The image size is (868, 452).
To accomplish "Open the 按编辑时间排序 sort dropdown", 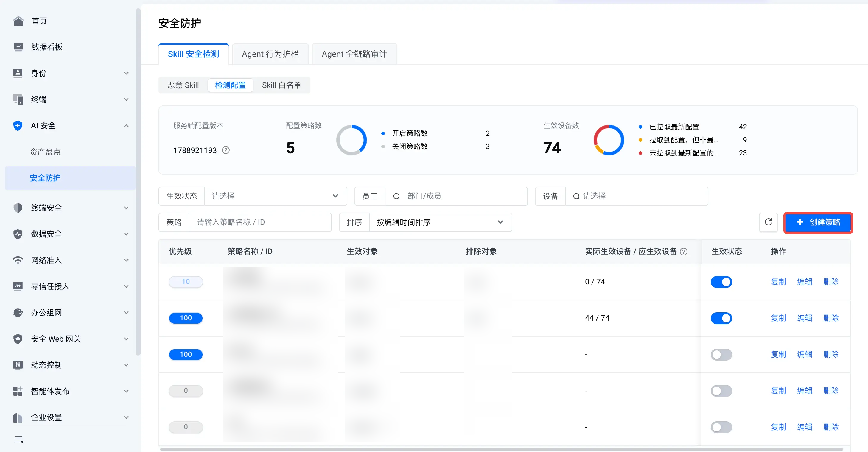I will point(440,222).
